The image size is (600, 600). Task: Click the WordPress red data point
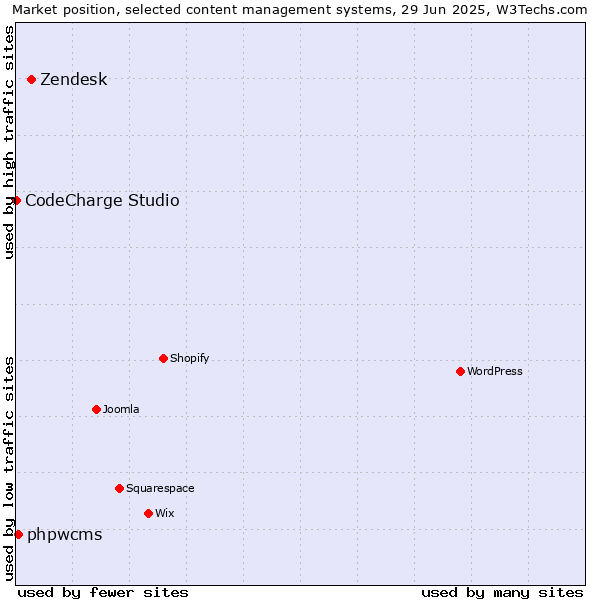tap(460, 372)
